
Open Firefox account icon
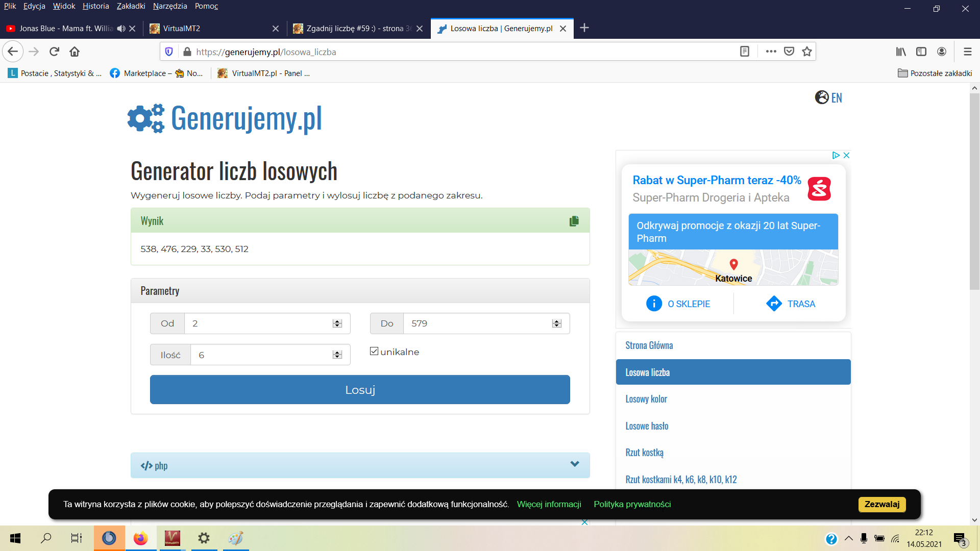coord(942,52)
